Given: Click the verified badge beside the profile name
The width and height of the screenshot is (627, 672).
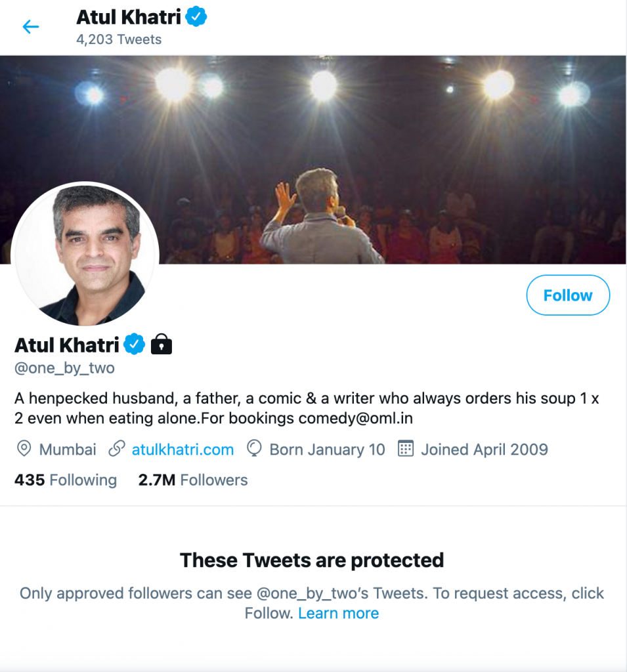Looking at the screenshot, I should click(x=135, y=344).
